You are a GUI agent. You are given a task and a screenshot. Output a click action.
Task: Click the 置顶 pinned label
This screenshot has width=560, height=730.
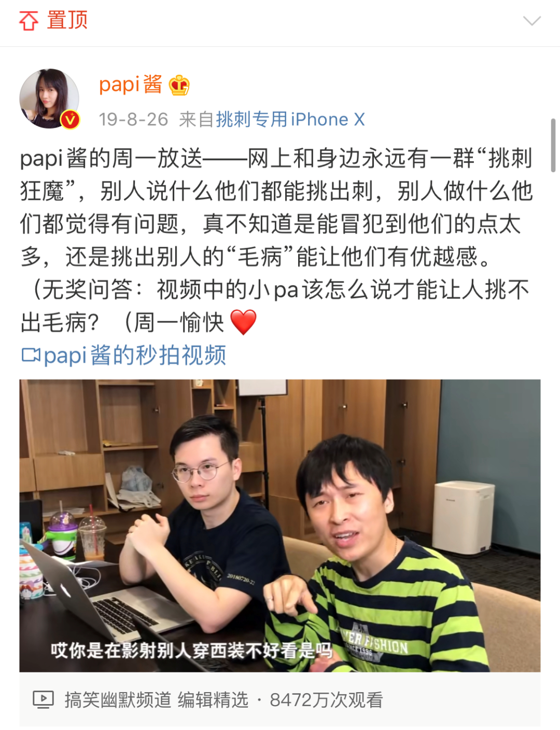pyautogui.click(x=67, y=21)
